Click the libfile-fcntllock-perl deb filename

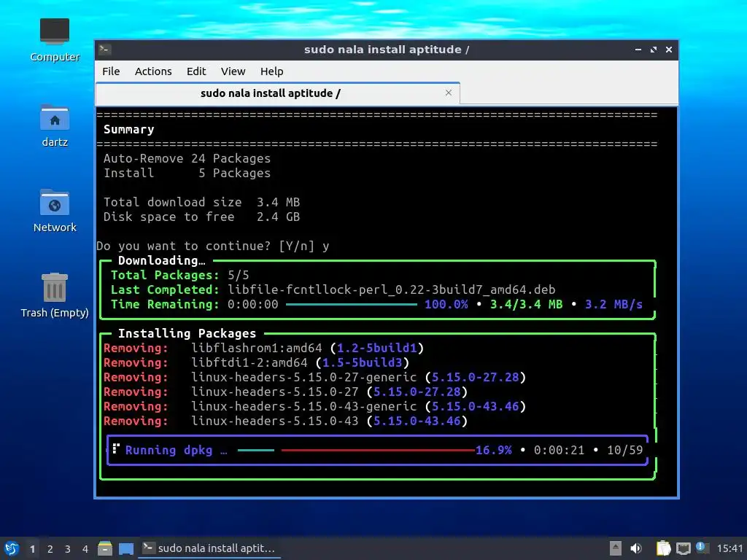click(x=391, y=289)
